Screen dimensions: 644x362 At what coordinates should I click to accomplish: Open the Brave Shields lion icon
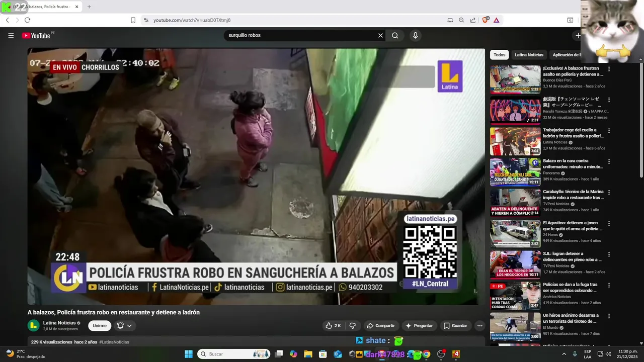(x=485, y=20)
